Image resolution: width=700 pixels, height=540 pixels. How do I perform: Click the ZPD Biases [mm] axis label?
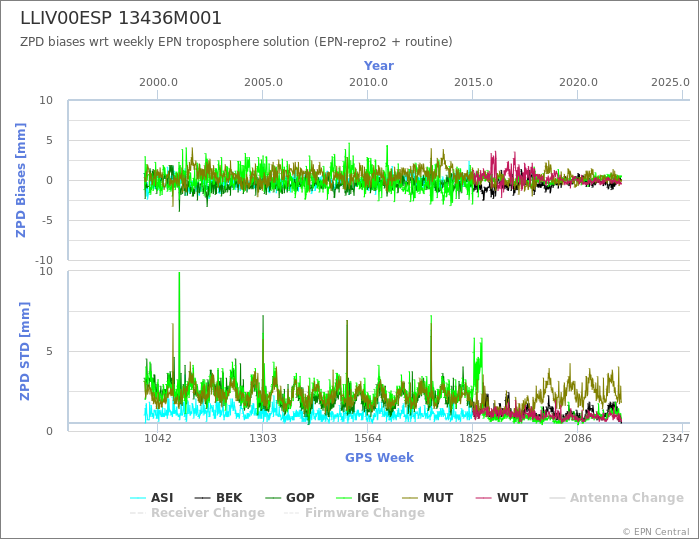(21, 180)
